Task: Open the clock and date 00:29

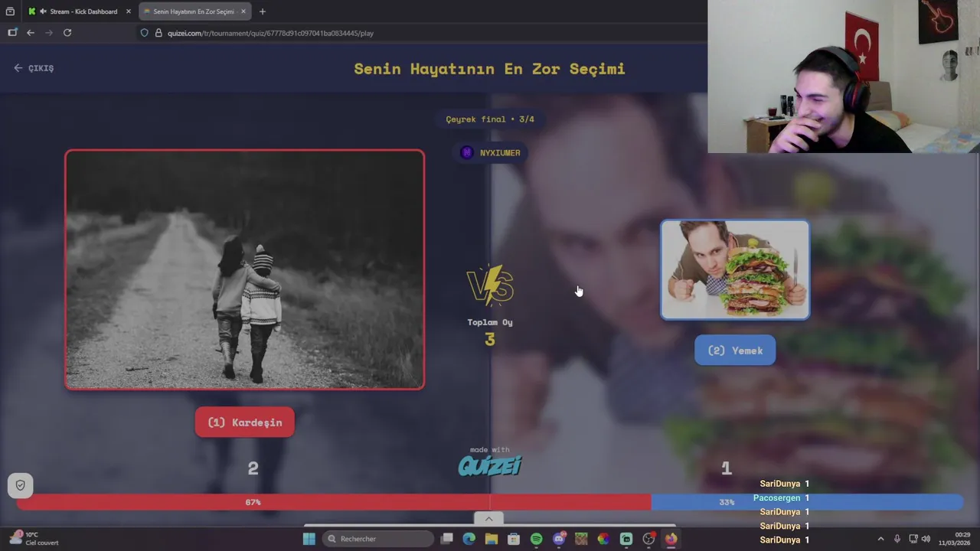Action: (x=955, y=539)
